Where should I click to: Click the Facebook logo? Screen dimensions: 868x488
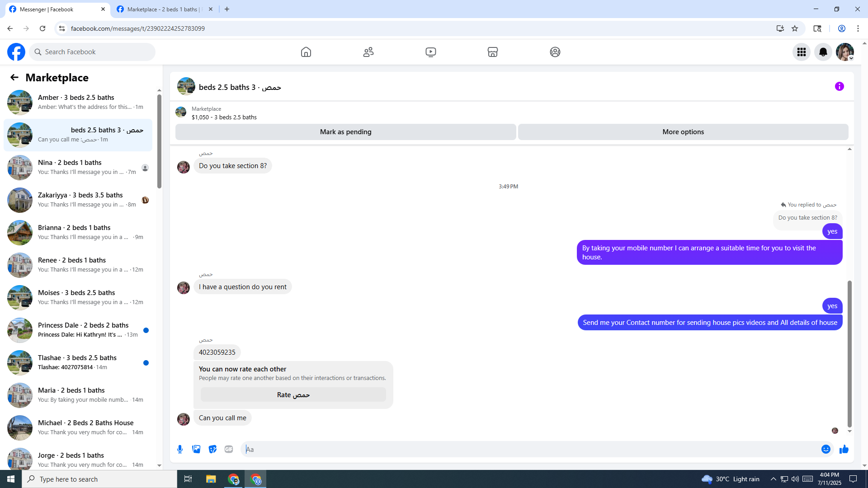pos(16,52)
